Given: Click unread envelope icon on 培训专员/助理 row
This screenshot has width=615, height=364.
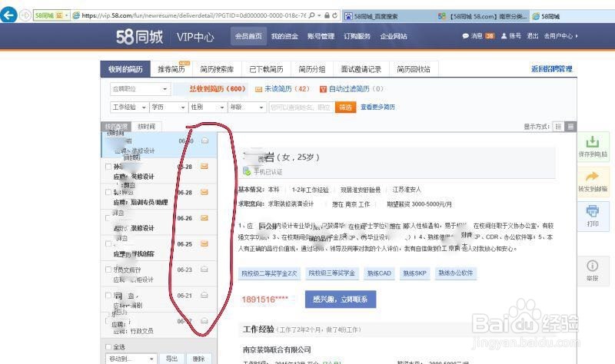Looking at the screenshot, I should point(204,192).
